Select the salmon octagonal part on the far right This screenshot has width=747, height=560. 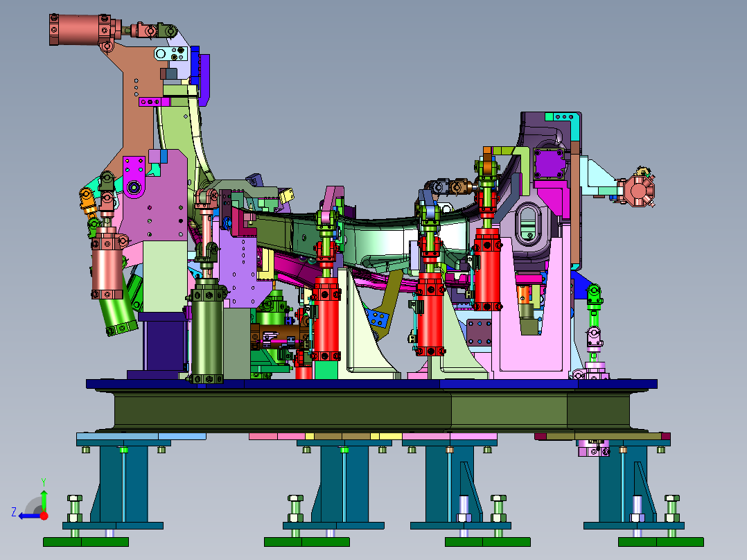click(638, 191)
